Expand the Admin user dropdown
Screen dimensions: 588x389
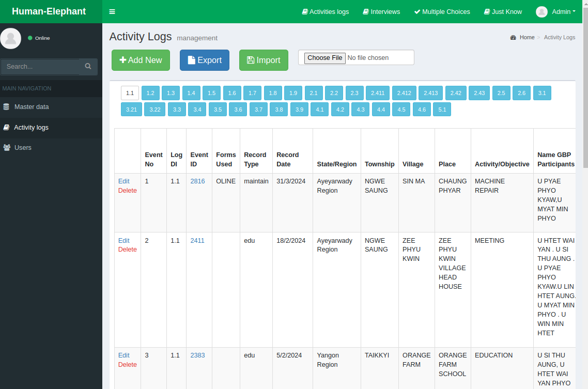click(x=563, y=12)
